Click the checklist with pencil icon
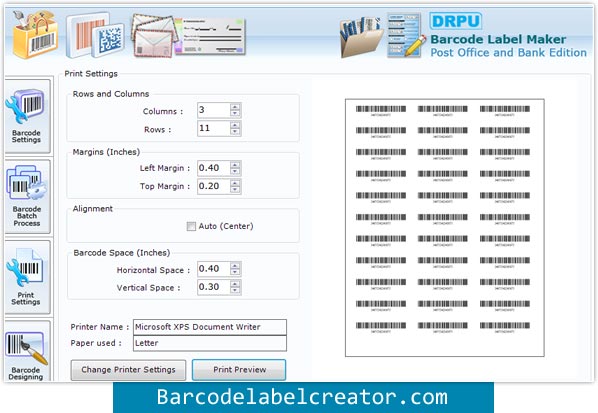Viewport: 598px width, 413px height. pyautogui.click(x=406, y=35)
